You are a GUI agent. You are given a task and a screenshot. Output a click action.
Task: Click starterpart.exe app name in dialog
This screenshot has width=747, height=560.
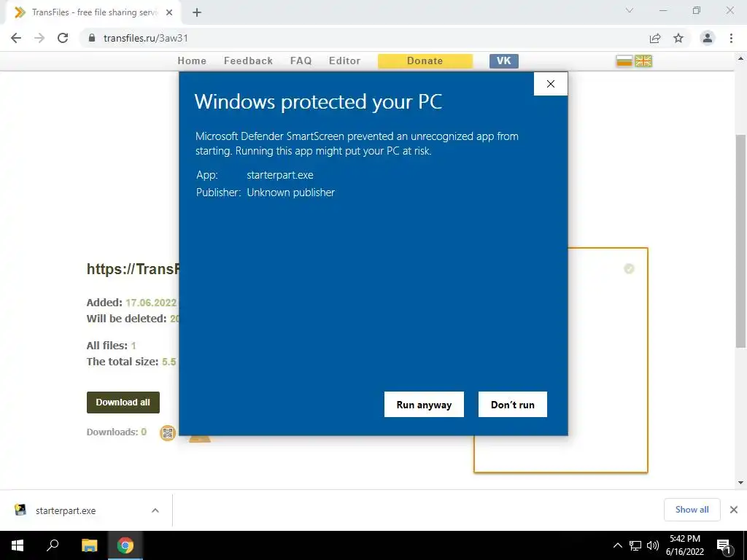pyautogui.click(x=279, y=175)
